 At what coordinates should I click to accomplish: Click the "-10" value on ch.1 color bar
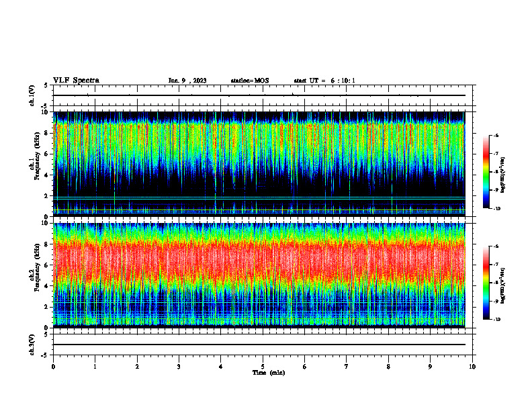[496, 209]
